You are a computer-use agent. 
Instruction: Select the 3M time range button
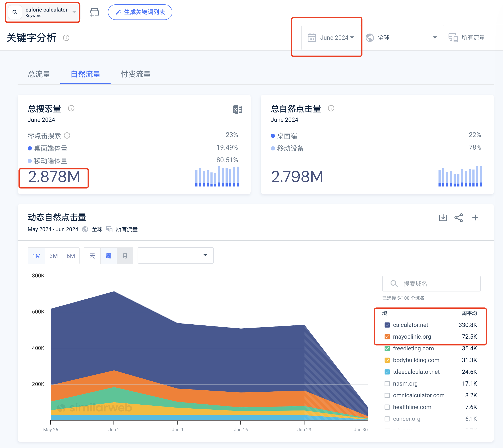click(x=54, y=256)
